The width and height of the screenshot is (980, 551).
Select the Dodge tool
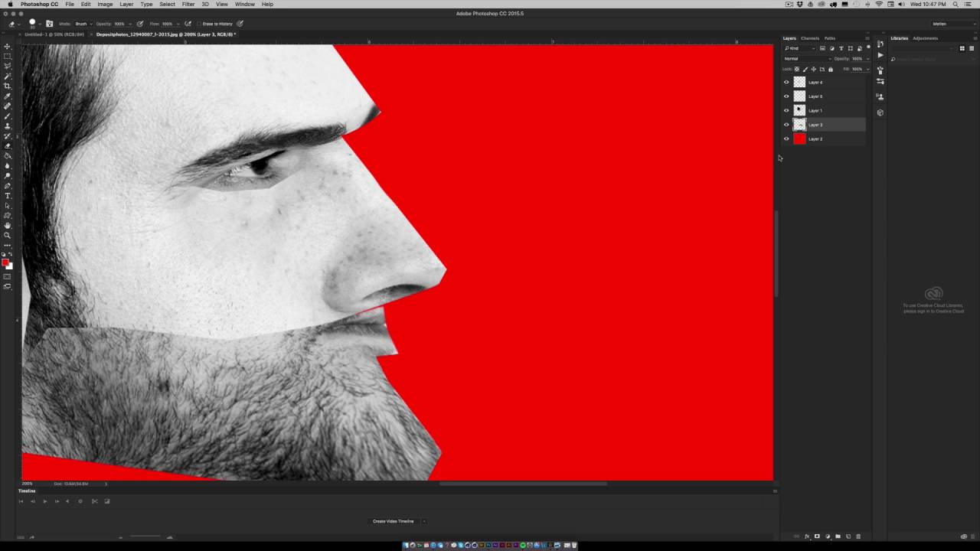(x=8, y=176)
